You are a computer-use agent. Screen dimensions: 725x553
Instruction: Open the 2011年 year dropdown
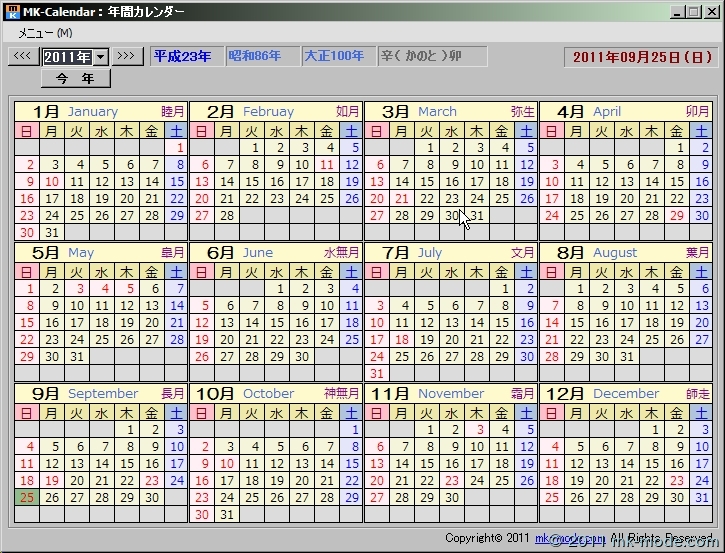101,56
